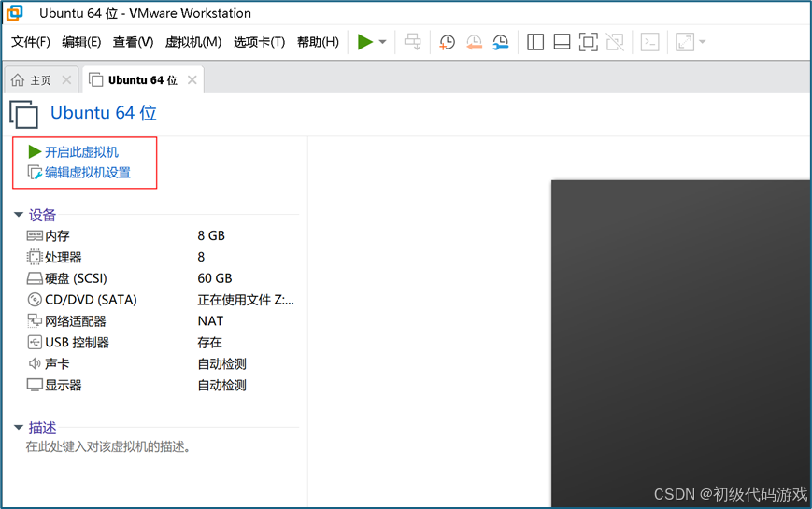The height and width of the screenshot is (509, 812).
Task: Click the Ubuntu 64 位 title VM icon
Action: (x=23, y=114)
